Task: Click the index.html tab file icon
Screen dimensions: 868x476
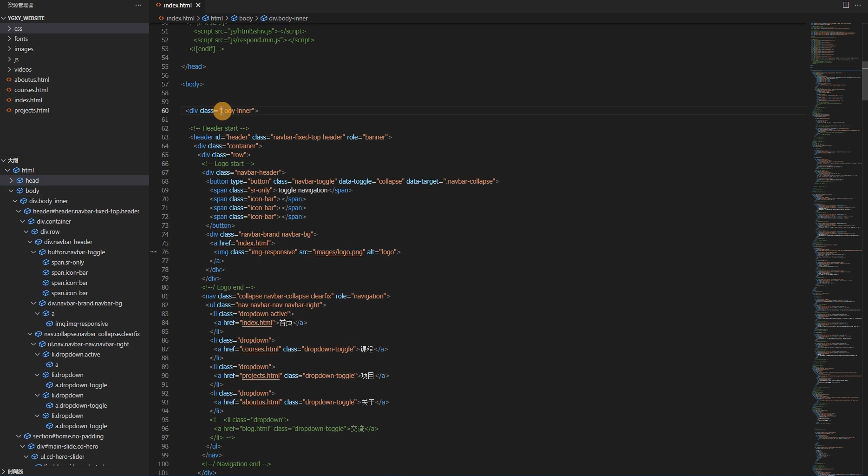Action: tap(159, 5)
